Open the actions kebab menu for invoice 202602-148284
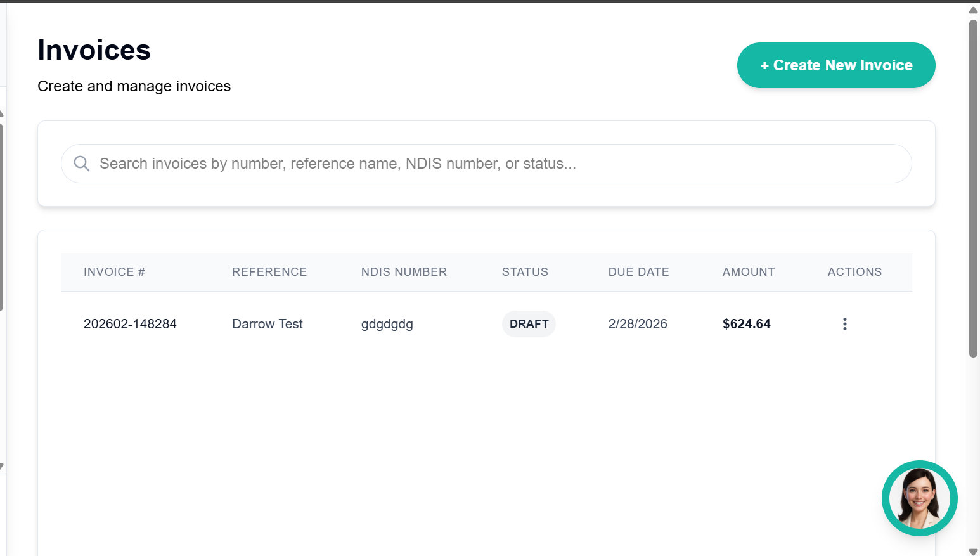The height and width of the screenshot is (556, 980). tap(844, 323)
